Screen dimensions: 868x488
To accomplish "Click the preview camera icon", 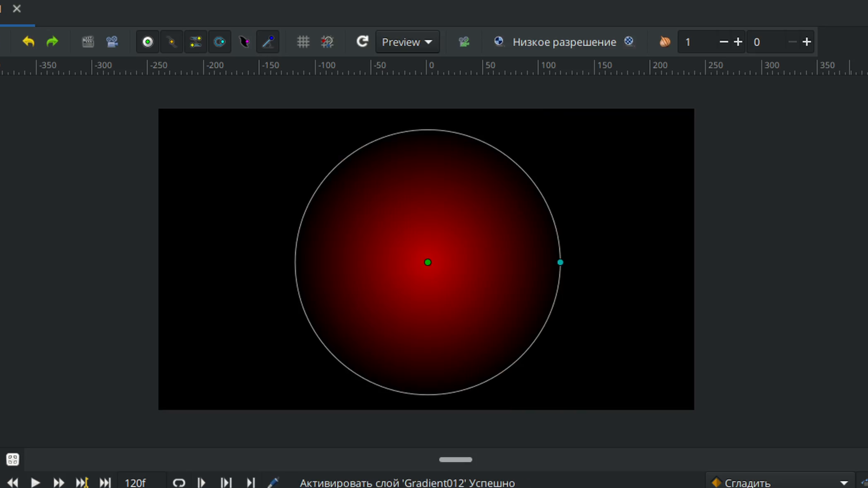I will 112,42.
